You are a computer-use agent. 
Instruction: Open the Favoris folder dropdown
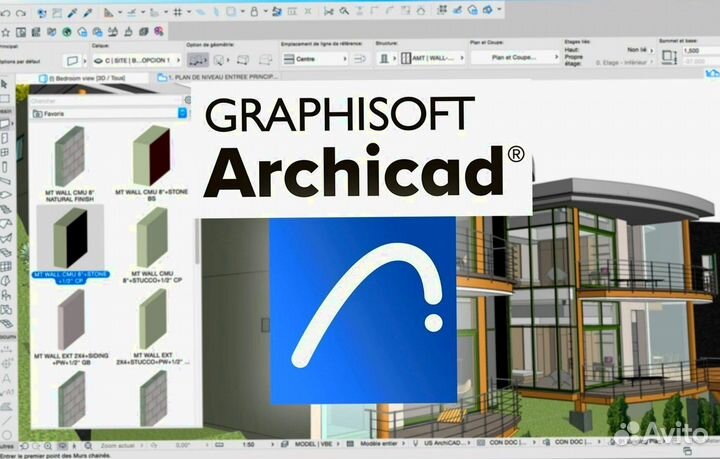tap(109, 113)
